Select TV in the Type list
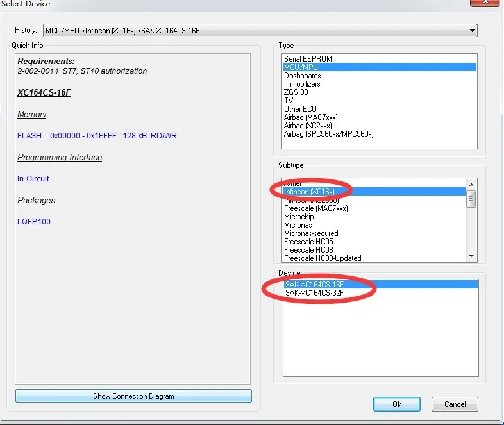Image resolution: width=504 pixels, height=425 pixels. coord(380,101)
